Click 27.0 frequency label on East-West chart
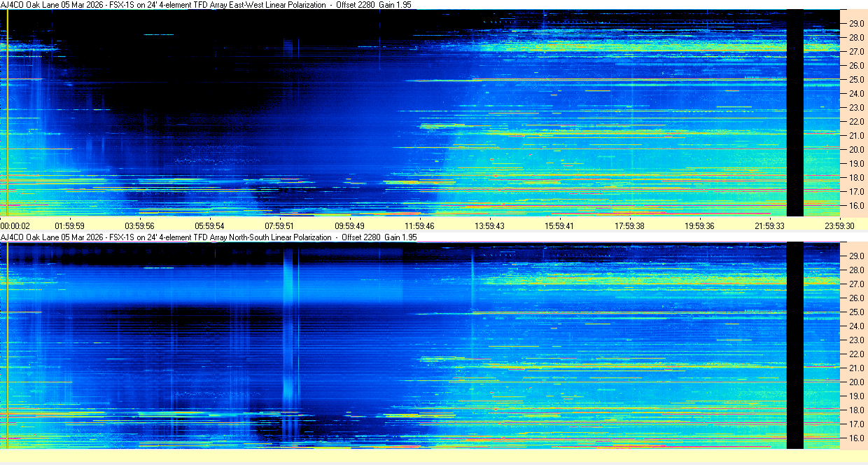Screen dimensions: 868x465 856,52
